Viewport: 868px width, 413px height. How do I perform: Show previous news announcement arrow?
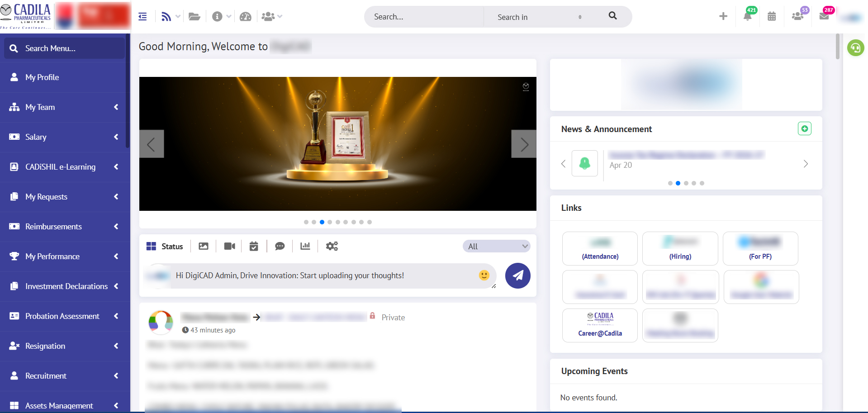[563, 164]
